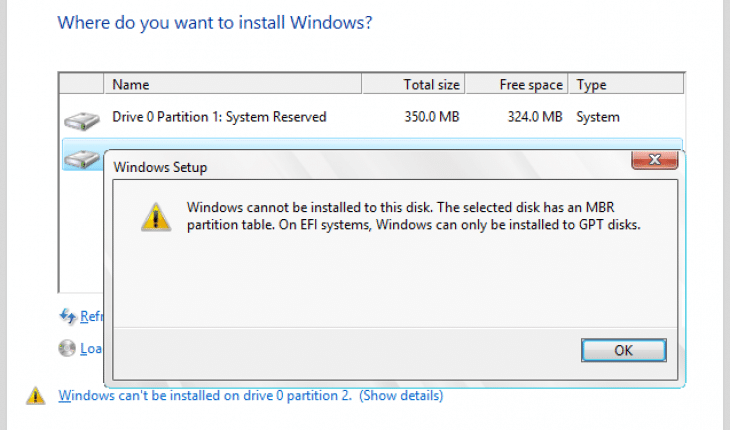Click the System type cell
This screenshot has height=430, width=730.
[x=598, y=117]
